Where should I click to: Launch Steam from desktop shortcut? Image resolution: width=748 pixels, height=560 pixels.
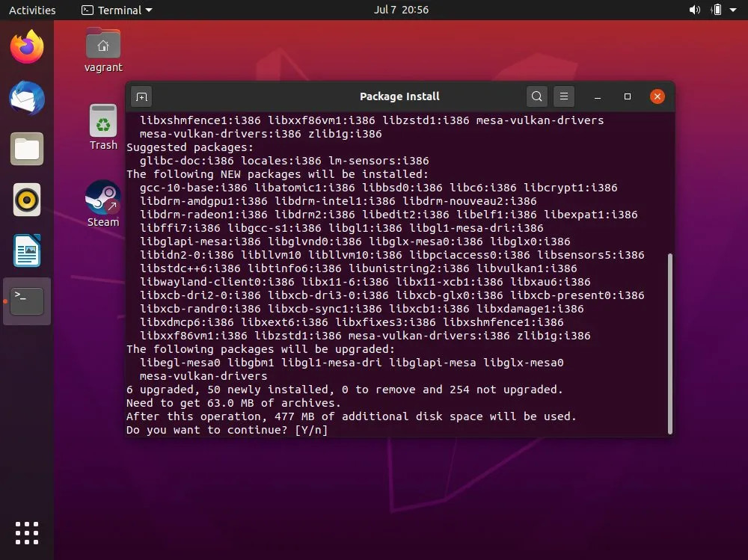(103, 203)
